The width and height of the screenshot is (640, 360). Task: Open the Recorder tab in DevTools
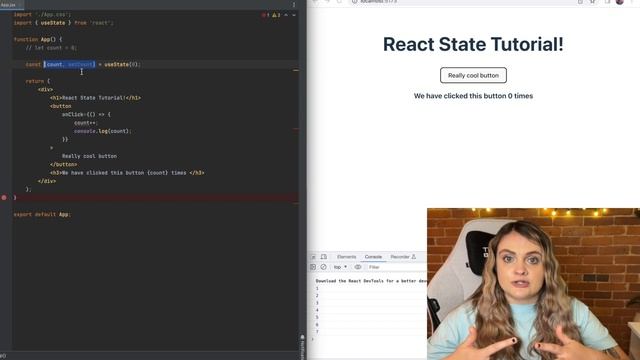[403, 257]
